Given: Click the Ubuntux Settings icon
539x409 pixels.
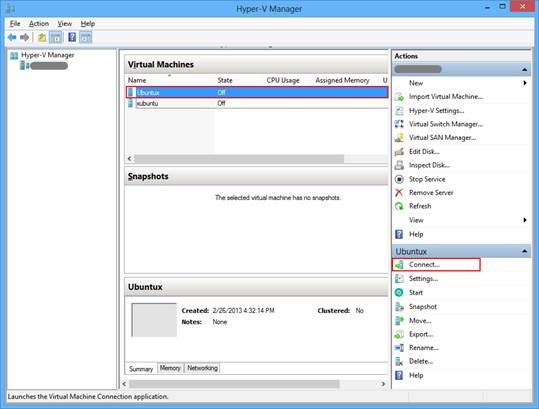Looking at the screenshot, I should (399, 279).
